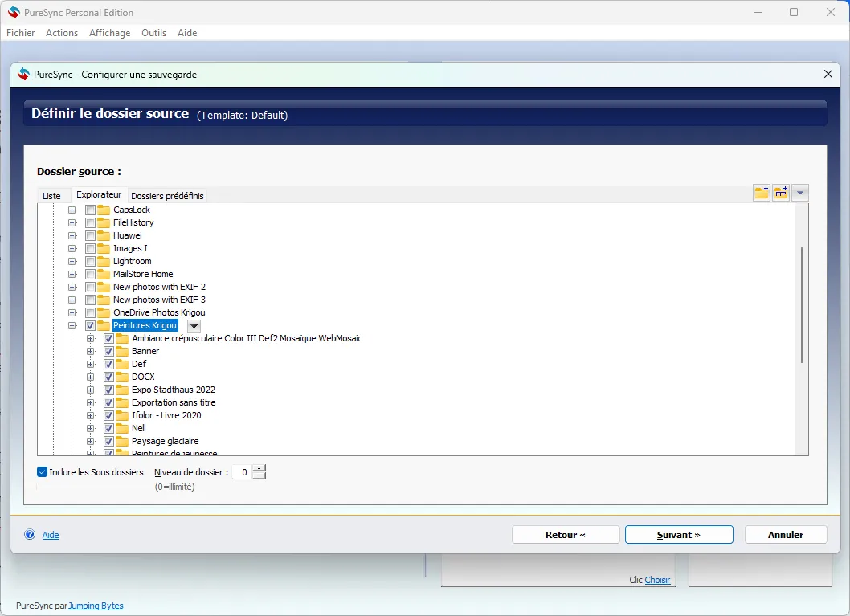
Task: Switch to the Explorateur tab
Action: [99, 194]
